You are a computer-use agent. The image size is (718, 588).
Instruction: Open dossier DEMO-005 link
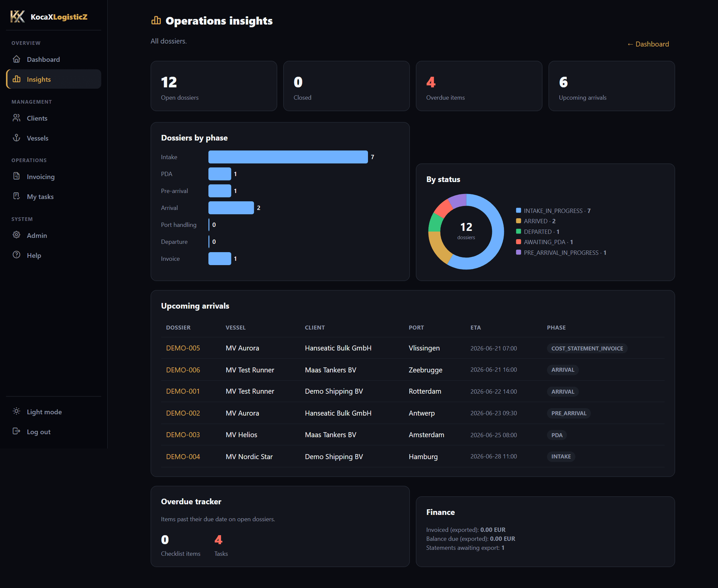tap(183, 348)
